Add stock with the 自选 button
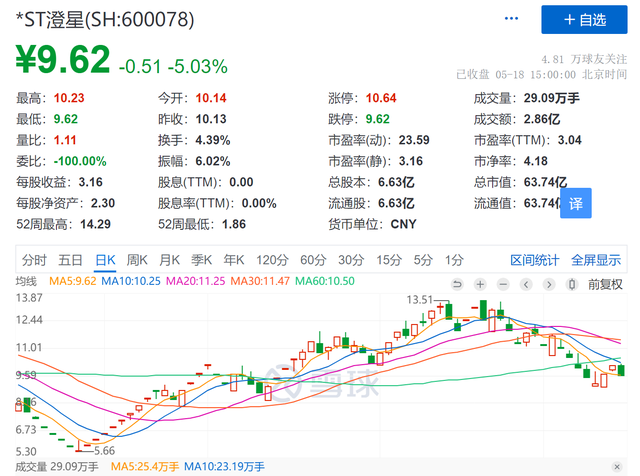Image resolution: width=640 pixels, height=476 pixels. pos(584,20)
